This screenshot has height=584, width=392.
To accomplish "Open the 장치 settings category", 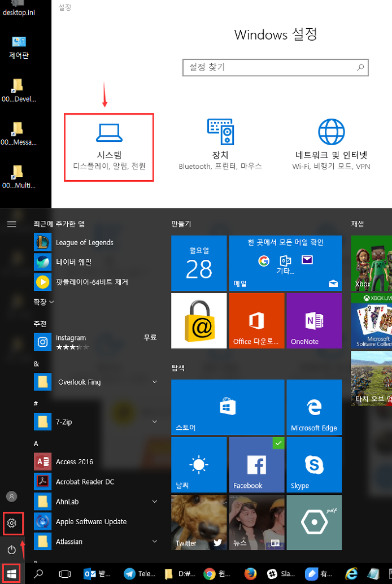I will [x=220, y=145].
